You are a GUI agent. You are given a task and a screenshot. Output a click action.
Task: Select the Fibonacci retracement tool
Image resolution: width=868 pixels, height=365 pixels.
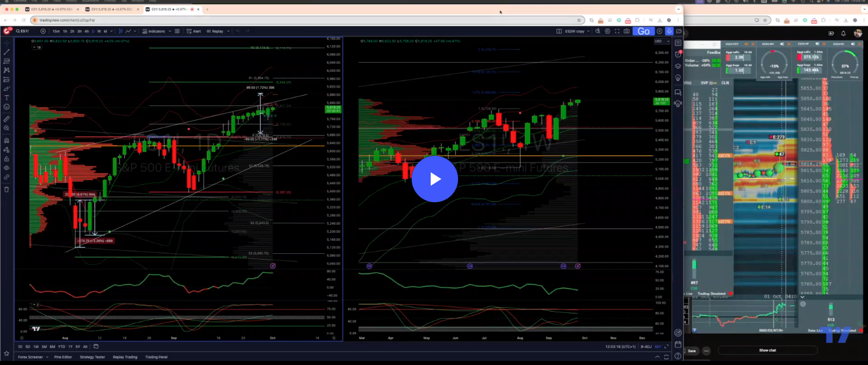(x=7, y=61)
